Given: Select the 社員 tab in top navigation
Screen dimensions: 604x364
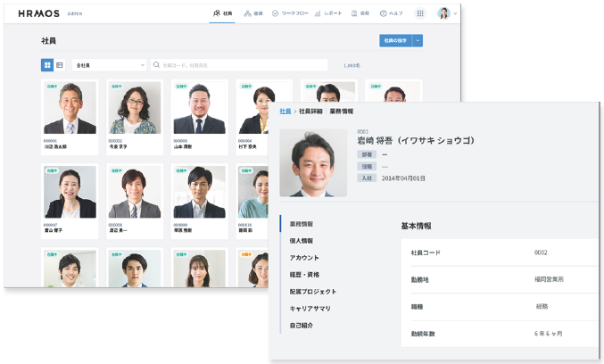Looking at the screenshot, I should 222,13.
